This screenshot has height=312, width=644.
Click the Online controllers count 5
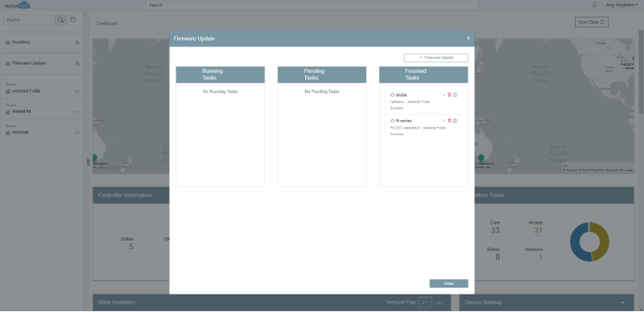(131, 246)
